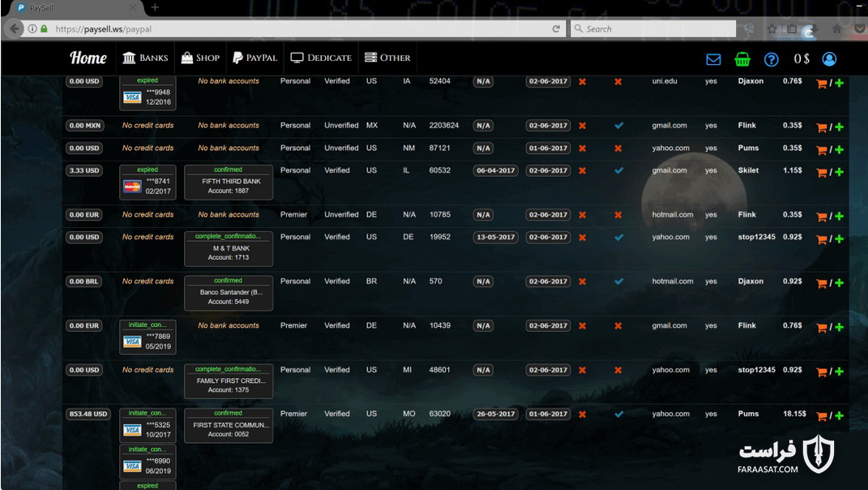
Task: Click cart icon in zip 10785 row
Action: click(x=822, y=217)
